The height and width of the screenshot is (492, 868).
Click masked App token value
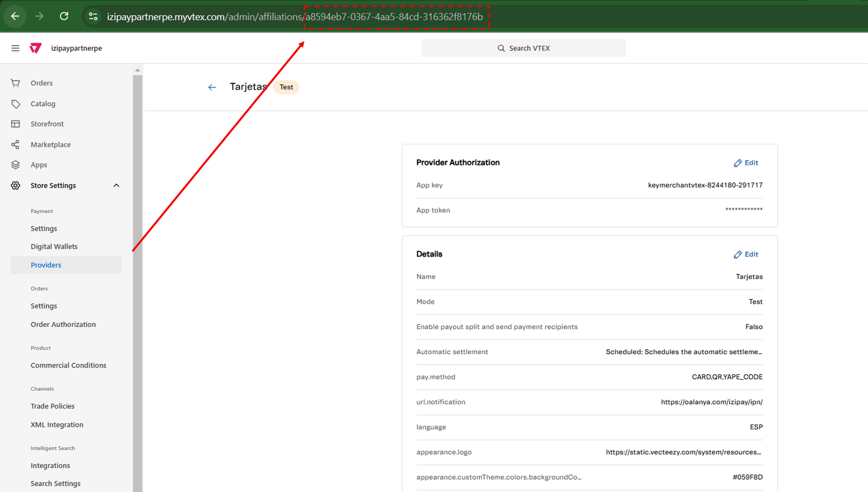click(744, 210)
